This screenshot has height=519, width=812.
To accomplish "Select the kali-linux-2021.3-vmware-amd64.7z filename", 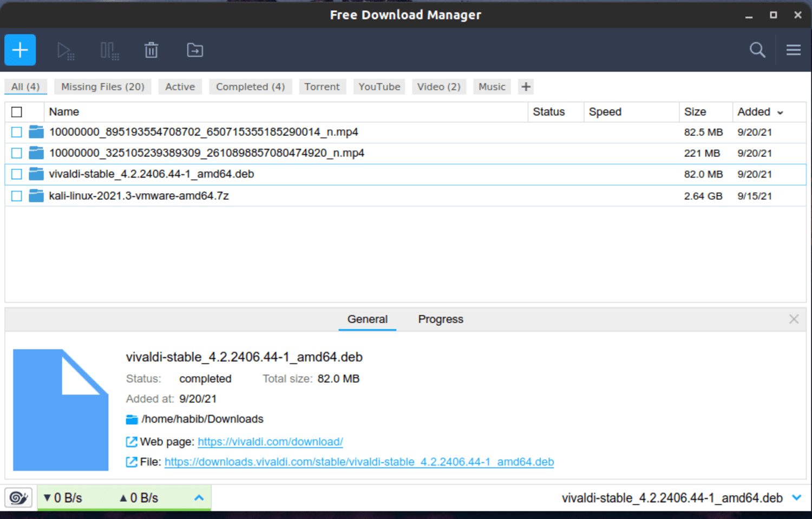I will 139,196.
